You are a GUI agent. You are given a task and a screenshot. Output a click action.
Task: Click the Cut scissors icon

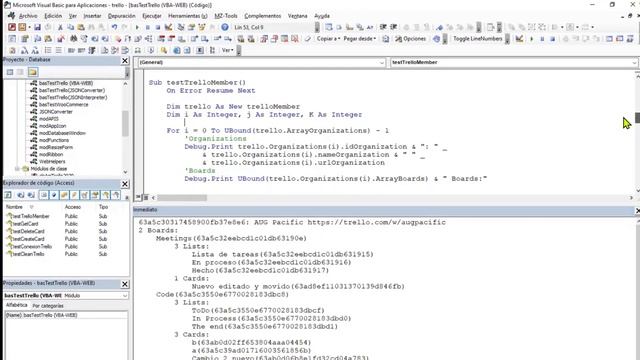click(x=60, y=27)
